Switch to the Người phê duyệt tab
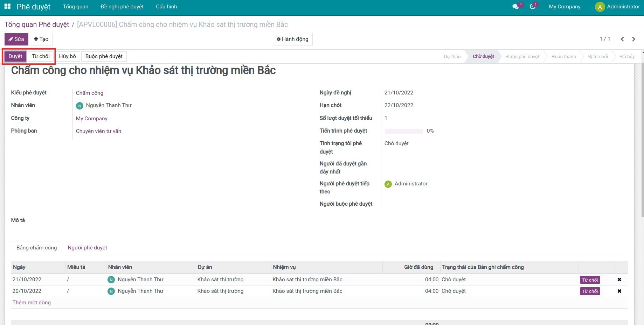The image size is (644, 325). point(87,248)
